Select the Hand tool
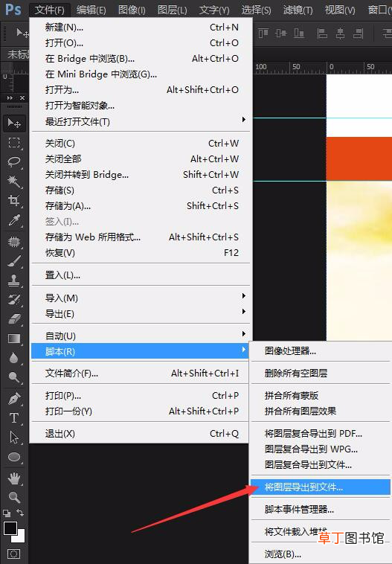 tap(14, 478)
